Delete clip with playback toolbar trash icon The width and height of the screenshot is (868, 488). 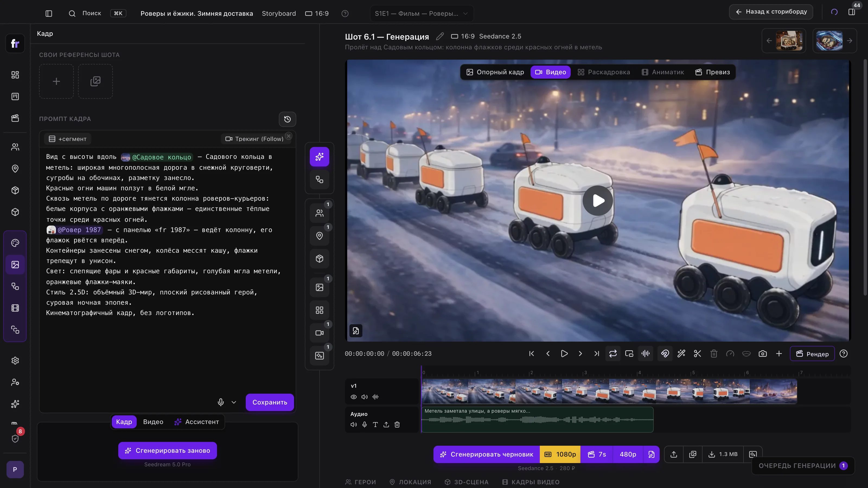point(714,354)
